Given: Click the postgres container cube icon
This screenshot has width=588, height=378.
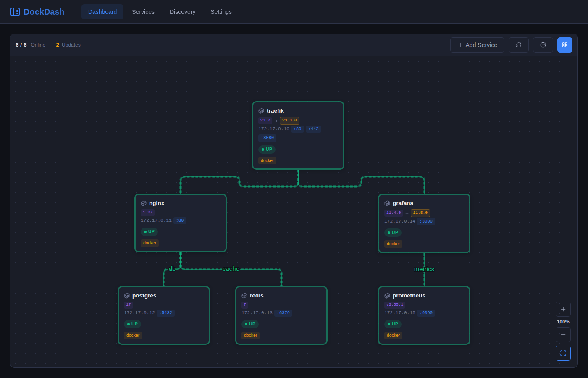Looking at the screenshot, I should tap(127, 296).
